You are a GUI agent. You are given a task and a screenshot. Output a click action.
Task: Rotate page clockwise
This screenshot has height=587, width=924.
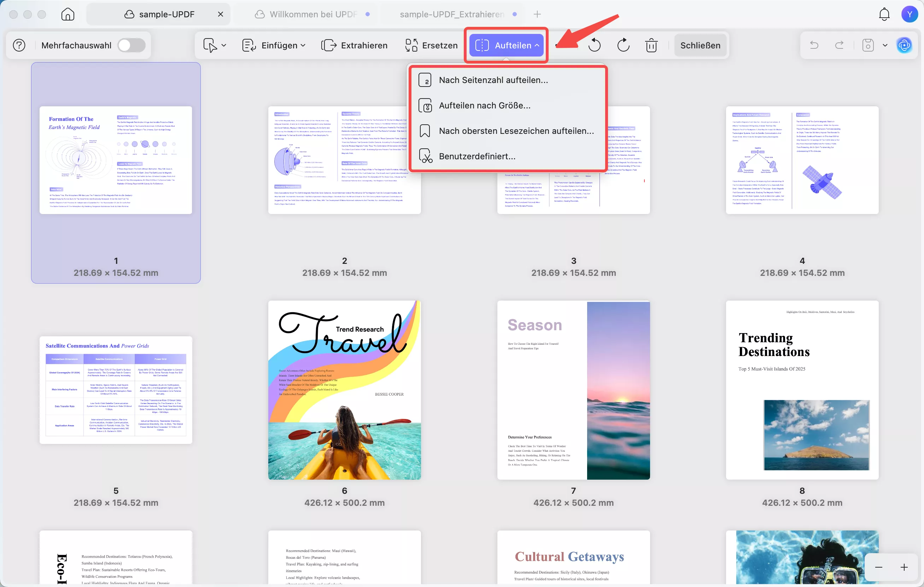point(623,45)
